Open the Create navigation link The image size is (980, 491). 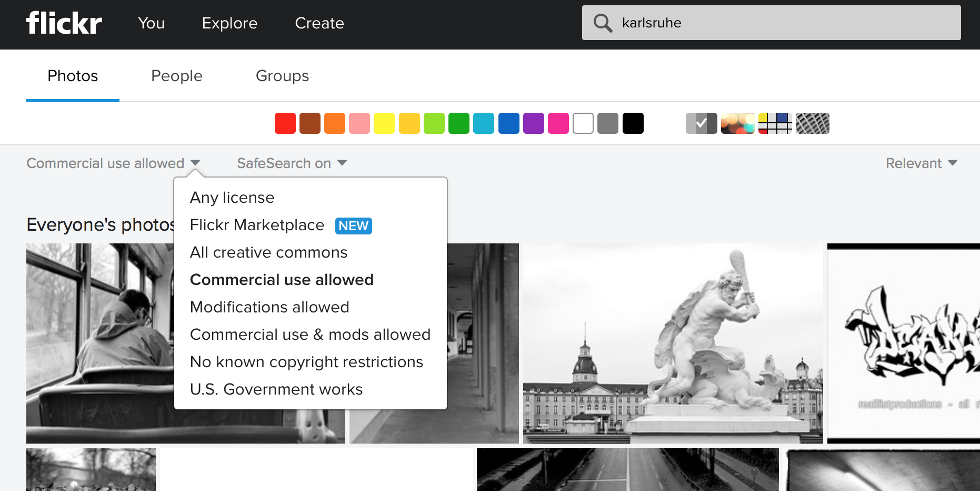319,23
